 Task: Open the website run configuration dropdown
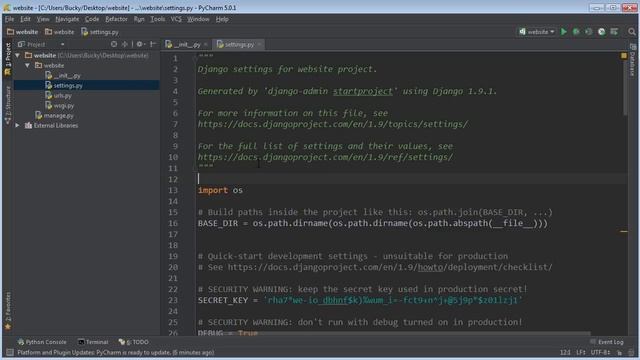536,32
